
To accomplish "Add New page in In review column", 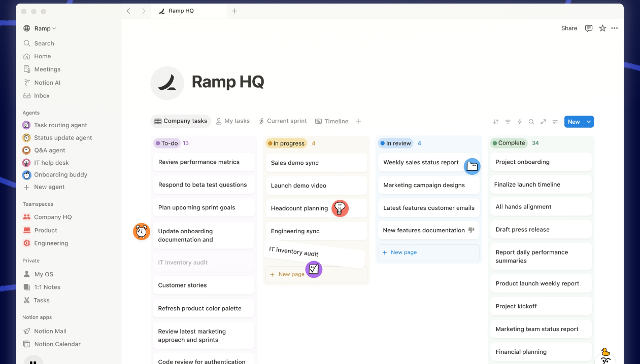I will (403, 252).
